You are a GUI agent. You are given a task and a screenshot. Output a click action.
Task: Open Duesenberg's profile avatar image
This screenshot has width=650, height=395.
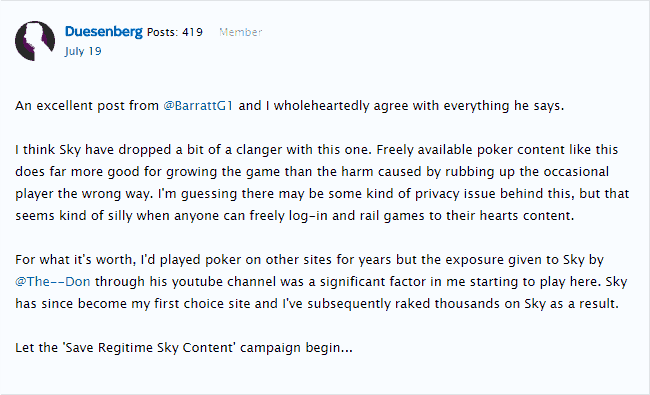35,41
